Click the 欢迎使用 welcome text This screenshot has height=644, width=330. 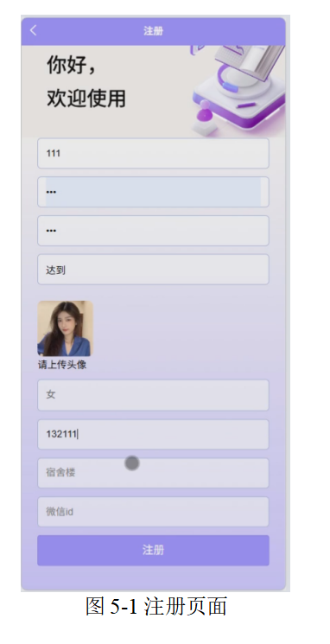click(x=86, y=99)
